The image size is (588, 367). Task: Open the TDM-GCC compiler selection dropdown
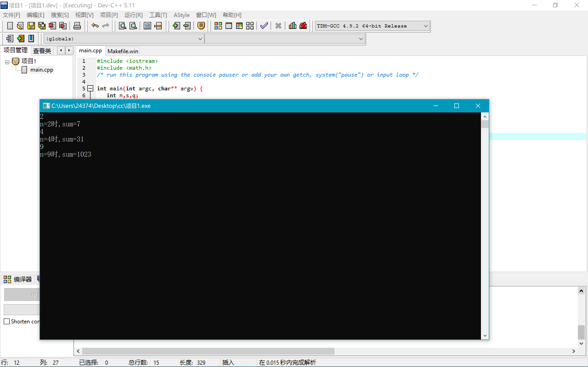(425, 26)
